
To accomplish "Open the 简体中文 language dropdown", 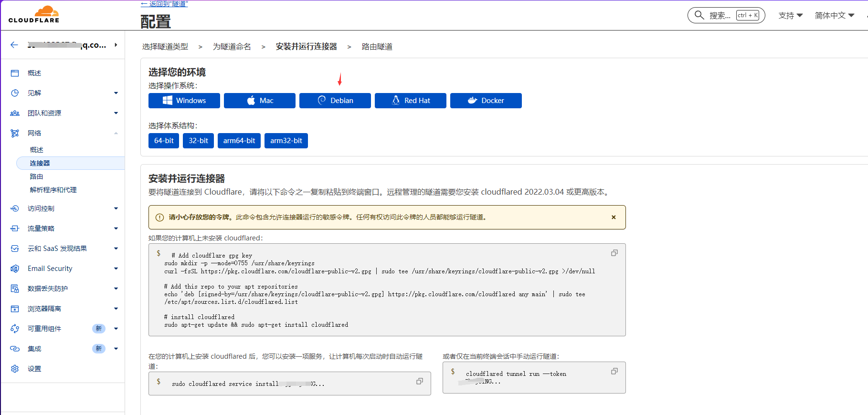I will [x=834, y=15].
